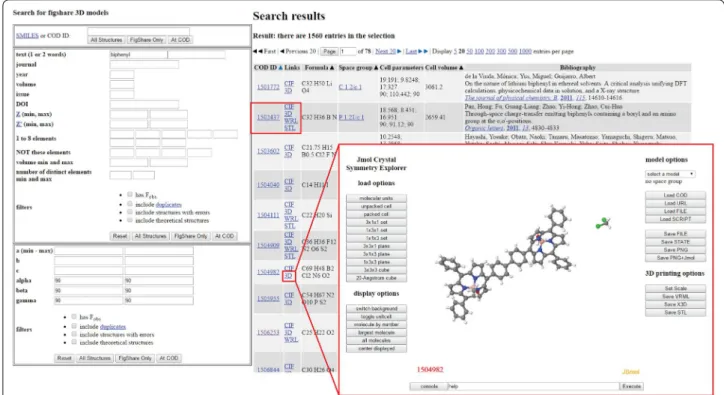This screenshot has width=724, height=395.
Task: Click the Next 20 forward arrow
Action: 399,51
